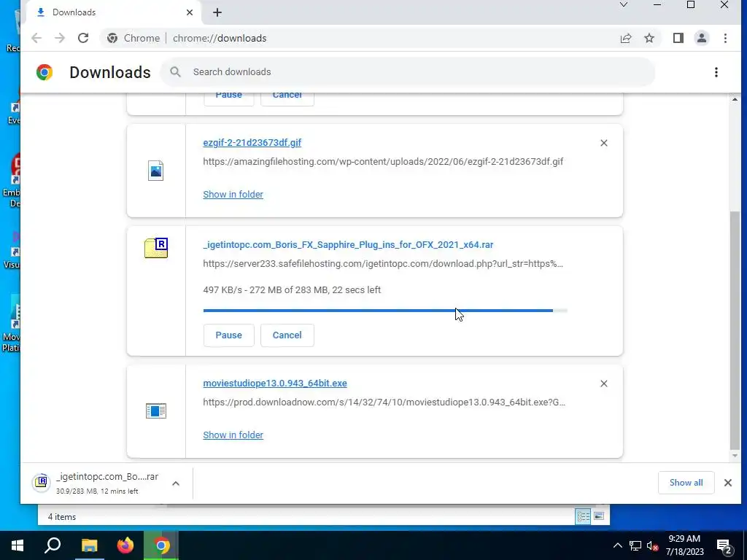
Task: Close the download shelf bar
Action: click(728, 483)
